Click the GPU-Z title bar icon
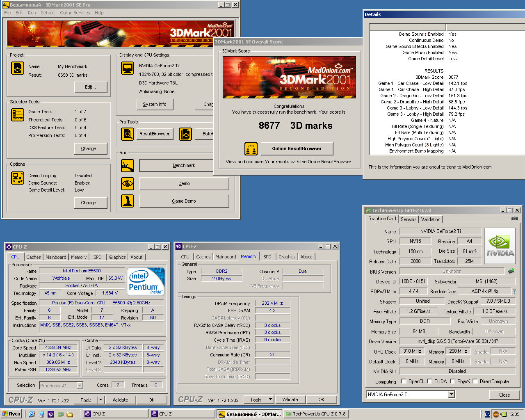525x420 pixels. coord(368,210)
